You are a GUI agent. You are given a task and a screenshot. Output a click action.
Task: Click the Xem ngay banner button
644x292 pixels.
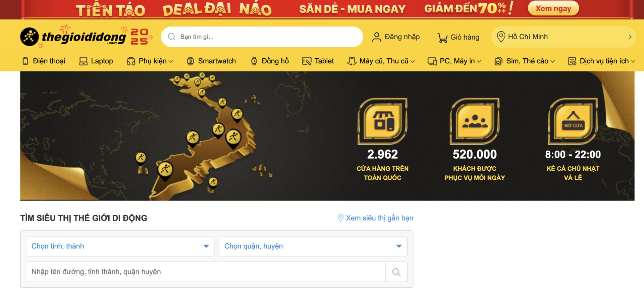pos(553,8)
